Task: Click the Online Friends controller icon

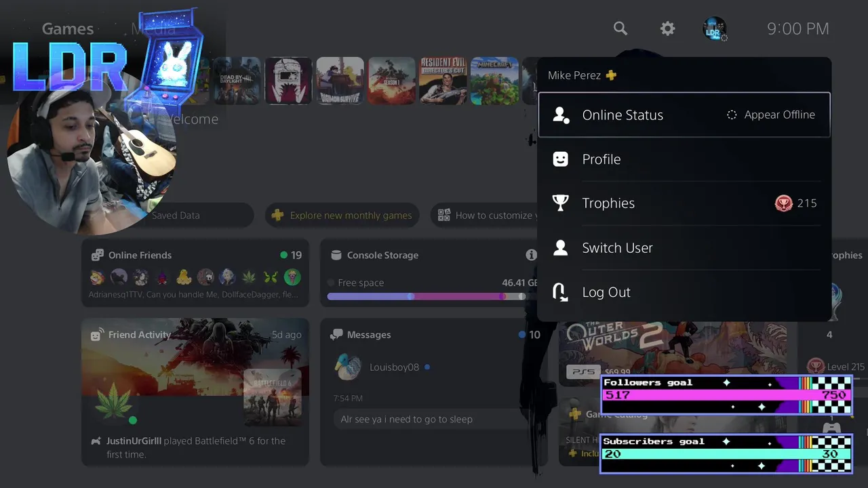Action: pos(97,256)
